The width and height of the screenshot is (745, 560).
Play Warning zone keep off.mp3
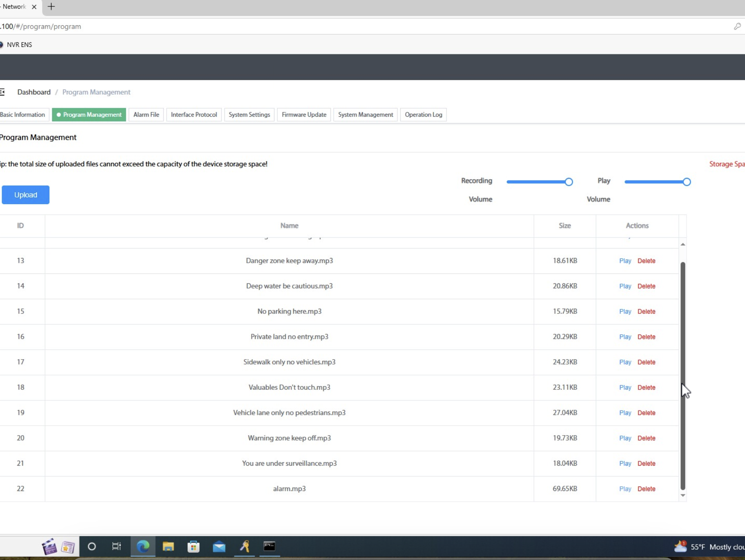pos(625,438)
